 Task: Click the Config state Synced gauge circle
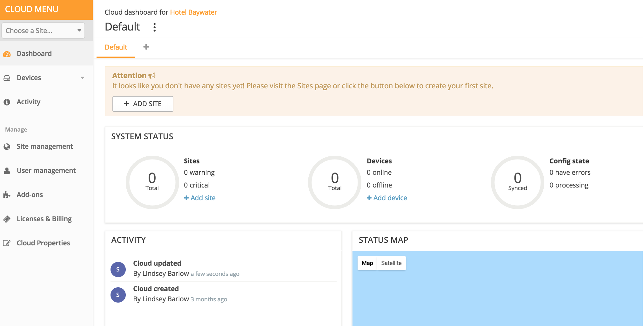pos(518,182)
